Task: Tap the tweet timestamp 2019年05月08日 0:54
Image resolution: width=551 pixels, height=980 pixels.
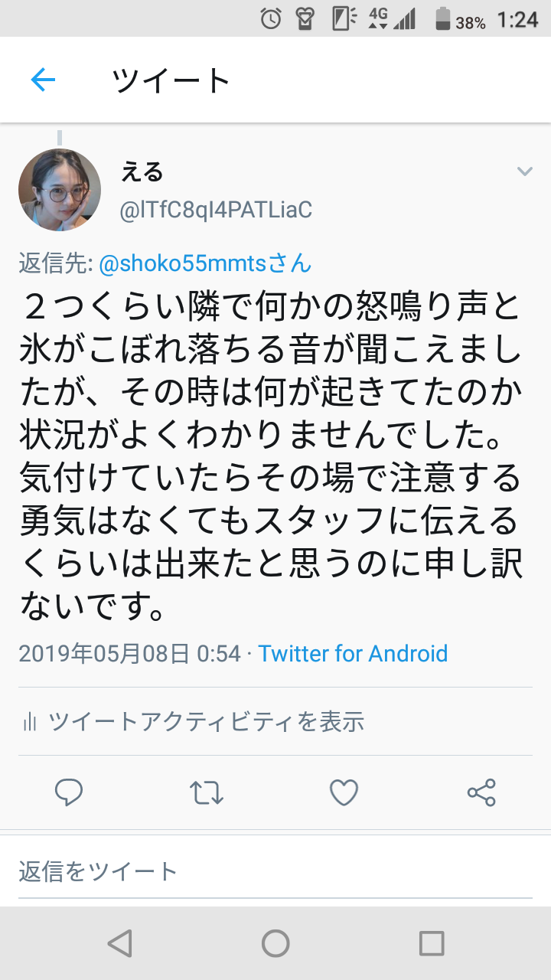Action: [x=129, y=654]
